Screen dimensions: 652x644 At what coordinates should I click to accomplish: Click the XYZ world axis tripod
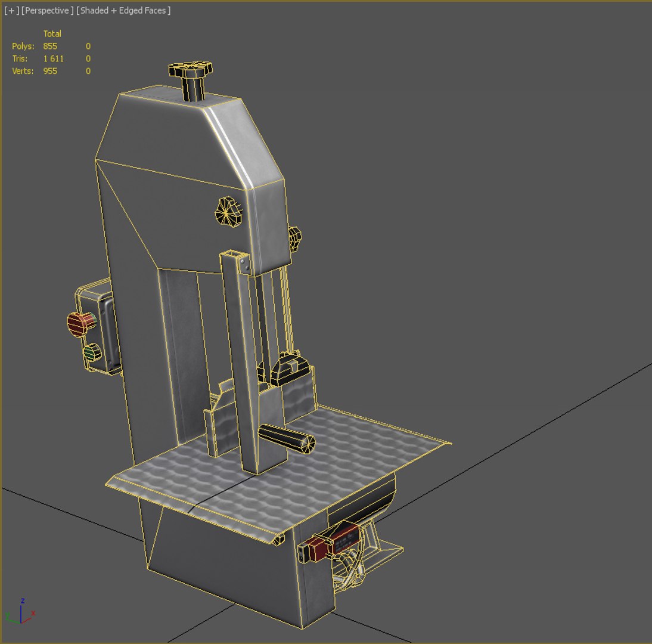(x=21, y=611)
